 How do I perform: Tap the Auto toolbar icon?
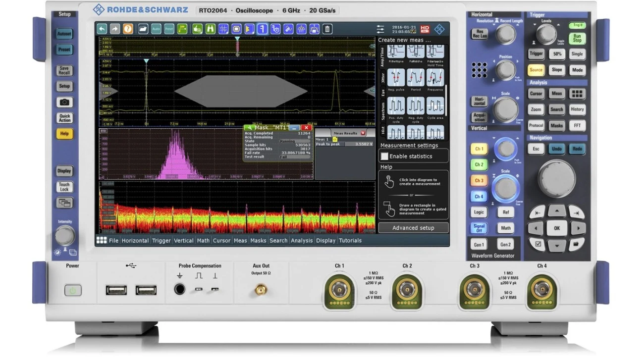tap(156, 29)
